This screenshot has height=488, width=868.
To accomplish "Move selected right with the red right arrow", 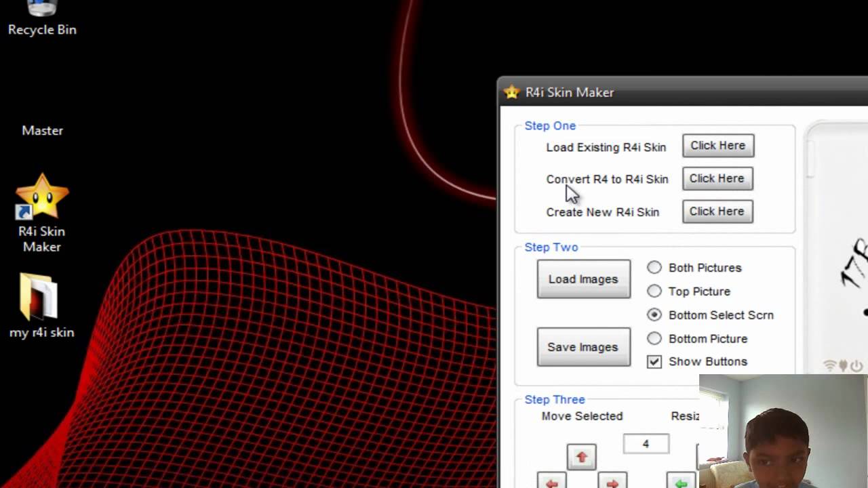I will pos(612,482).
